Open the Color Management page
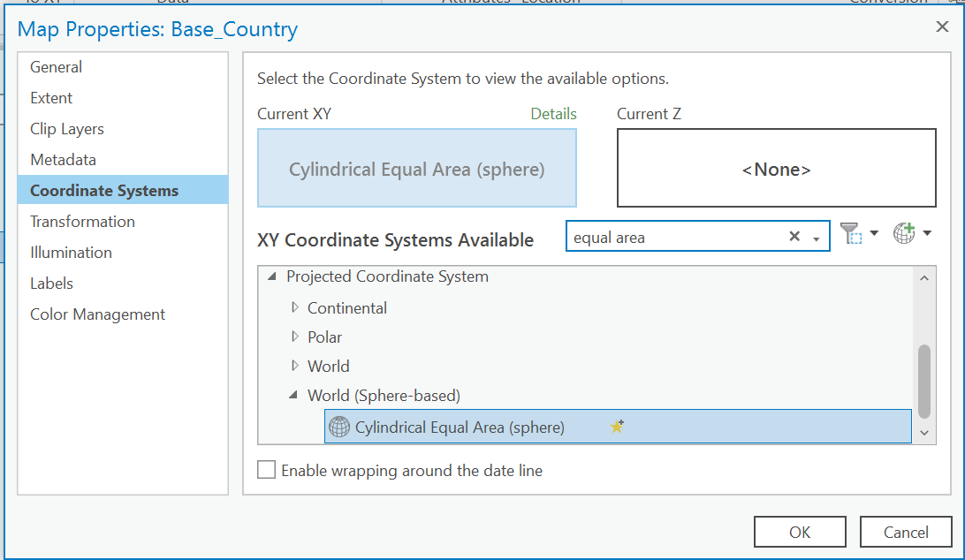Image resolution: width=965 pixels, height=560 pixels. (97, 314)
